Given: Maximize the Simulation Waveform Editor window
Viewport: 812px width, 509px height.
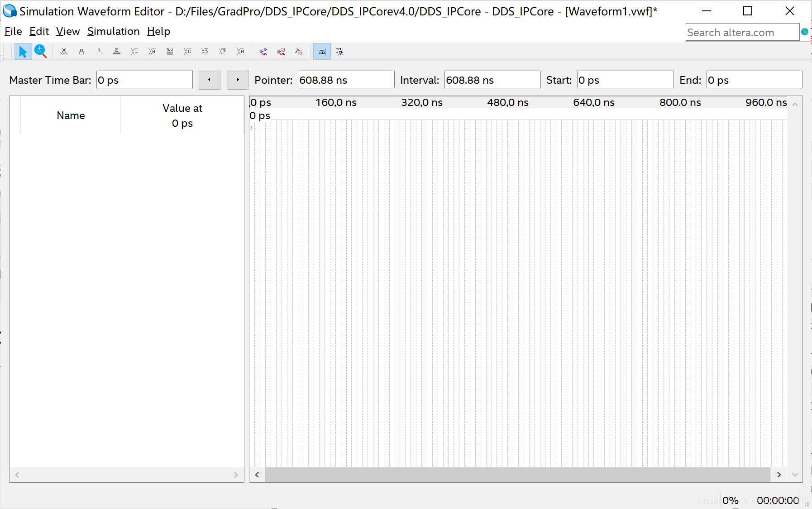Looking at the screenshot, I should [748, 11].
